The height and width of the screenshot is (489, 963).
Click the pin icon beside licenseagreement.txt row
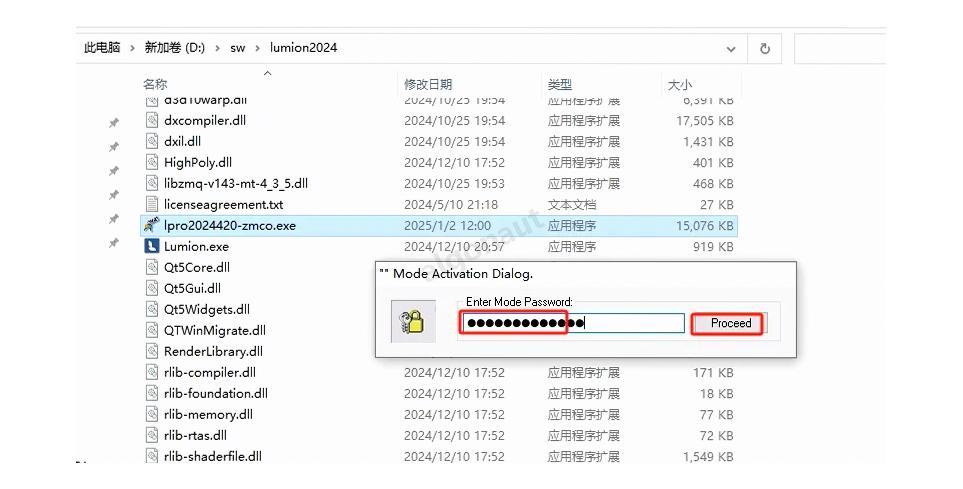coord(114,195)
